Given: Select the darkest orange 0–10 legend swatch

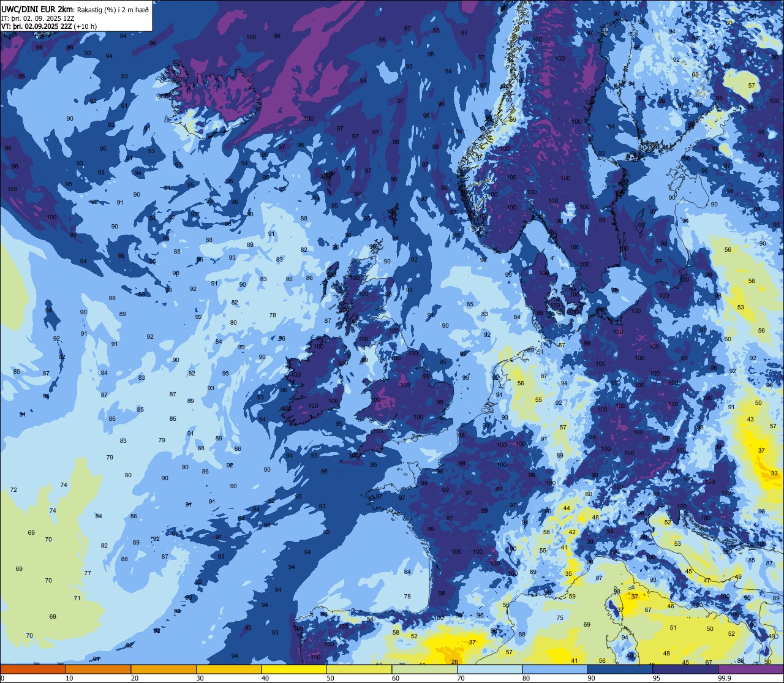Looking at the screenshot, I should click(33, 669).
